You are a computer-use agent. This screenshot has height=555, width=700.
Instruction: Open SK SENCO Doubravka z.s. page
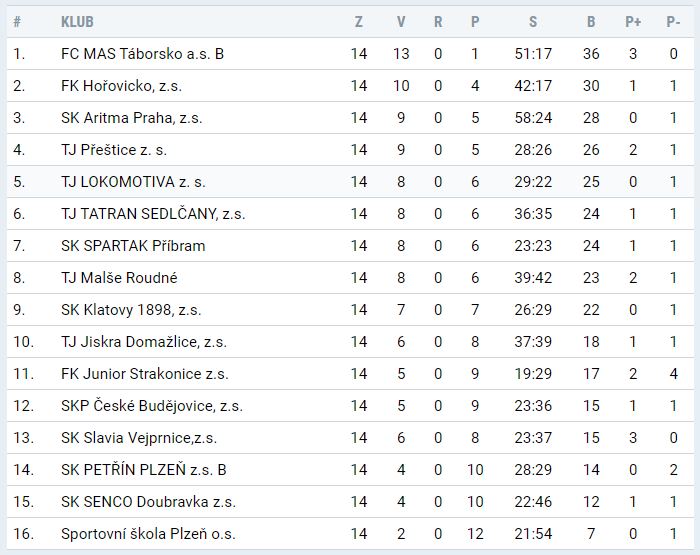point(148,502)
